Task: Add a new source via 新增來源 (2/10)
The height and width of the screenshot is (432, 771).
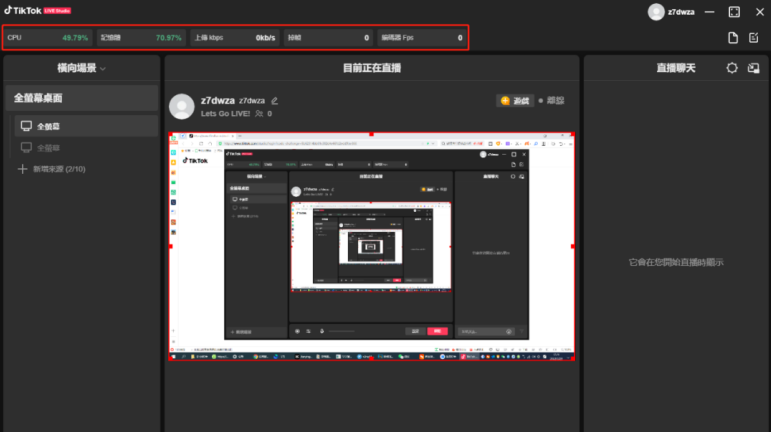Action: pos(52,169)
